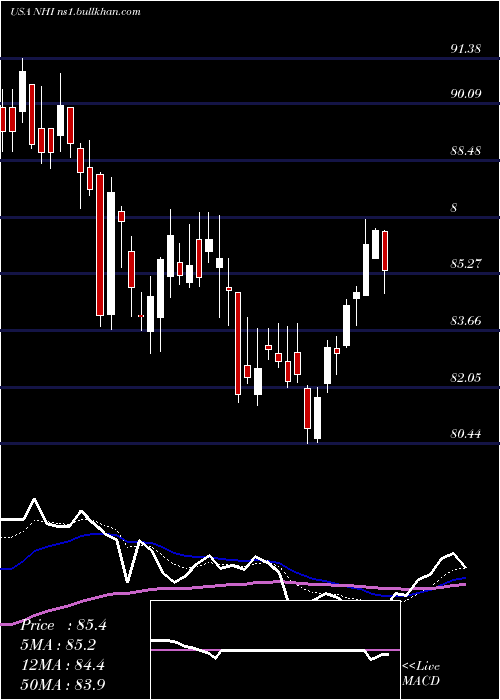Click the USA NHI bullkhan.com title text

click(75, 12)
